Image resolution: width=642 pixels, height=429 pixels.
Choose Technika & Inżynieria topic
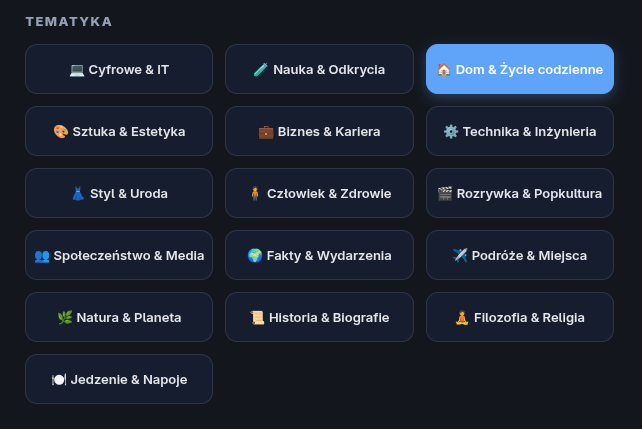520,131
